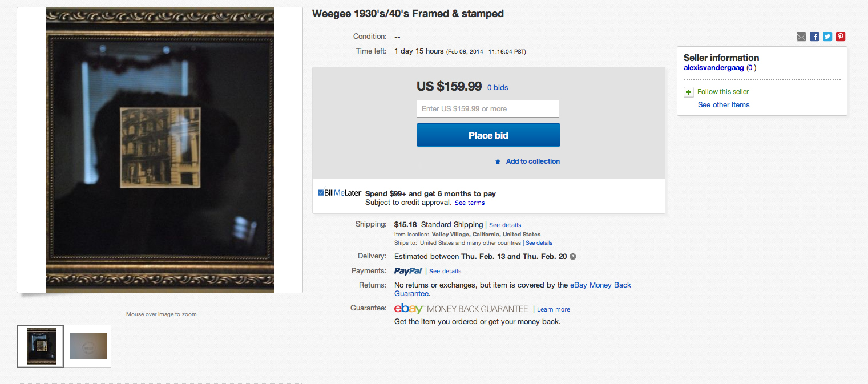Viewport: 868px width, 384px height.
Task: Click See other items link
Action: (x=724, y=105)
